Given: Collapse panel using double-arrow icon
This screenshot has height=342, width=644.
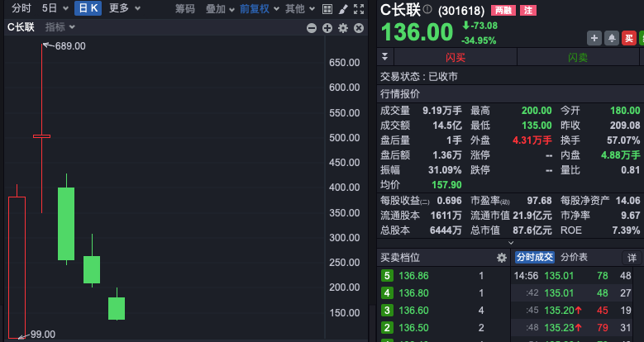Looking at the screenshot, I should (385, 57).
